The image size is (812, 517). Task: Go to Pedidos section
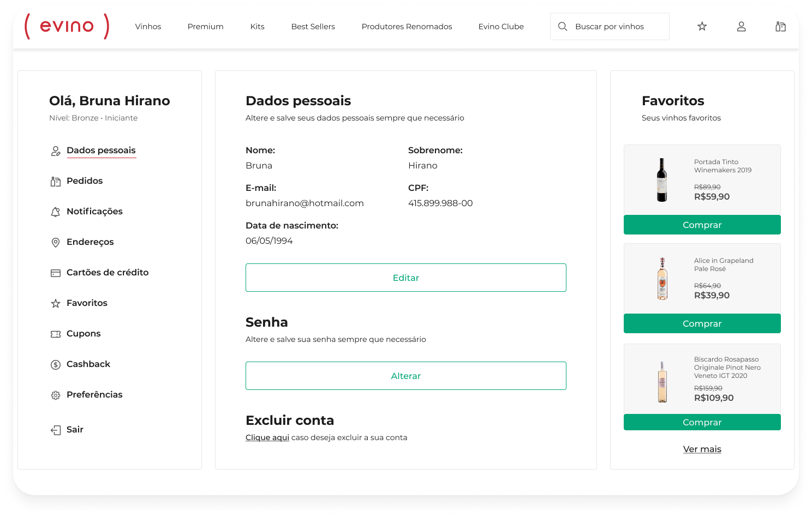(85, 181)
